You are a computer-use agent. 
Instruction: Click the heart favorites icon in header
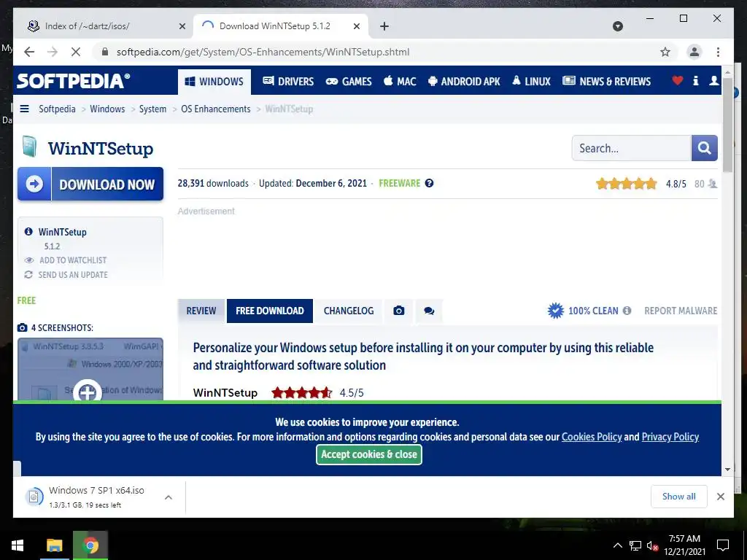point(677,80)
